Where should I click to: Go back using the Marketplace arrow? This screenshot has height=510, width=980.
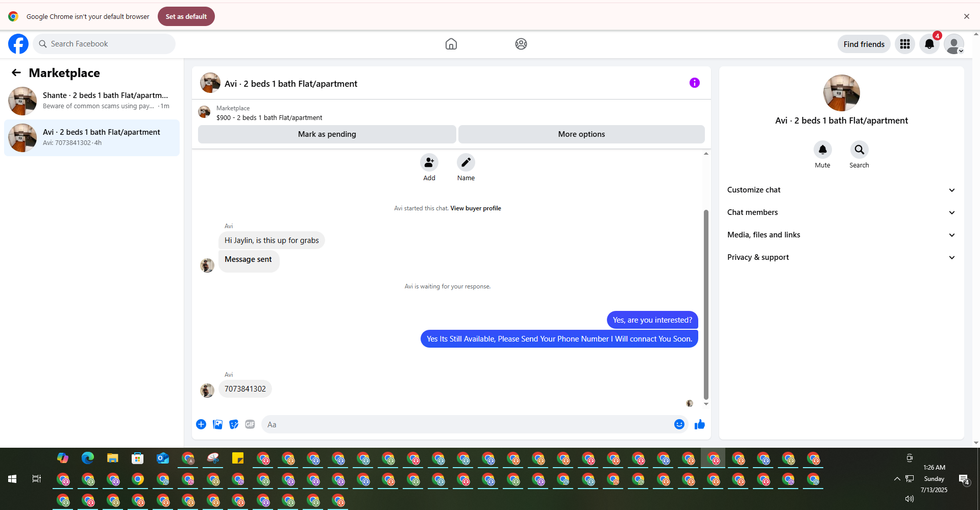point(16,72)
